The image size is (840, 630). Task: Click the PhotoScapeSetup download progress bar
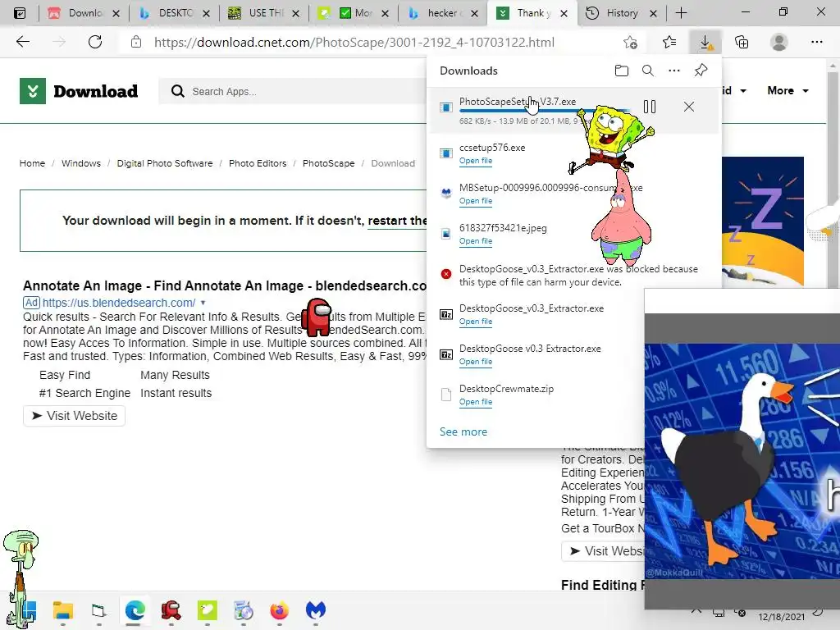click(x=545, y=111)
